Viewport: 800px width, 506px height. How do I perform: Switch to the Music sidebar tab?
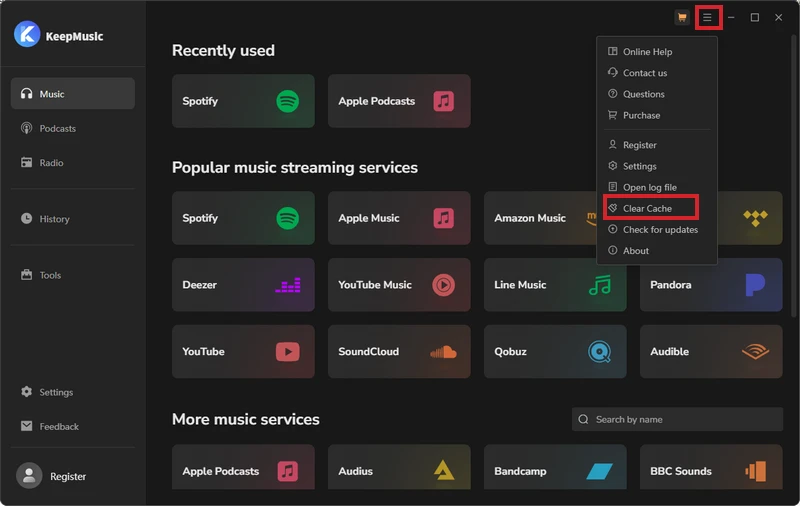72,93
